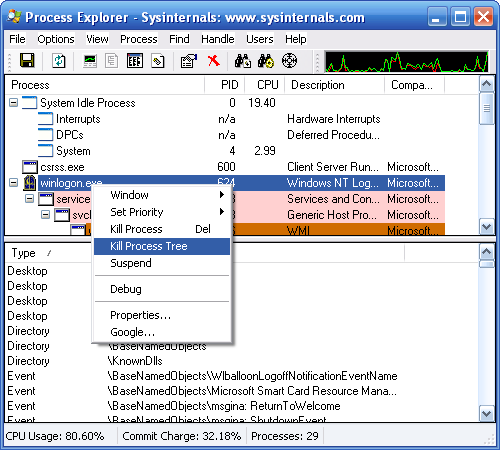Click the Commit Charge status bar entry
Image resolution: width=500 pixels, height=450 pixels.
tap(182, 436)
